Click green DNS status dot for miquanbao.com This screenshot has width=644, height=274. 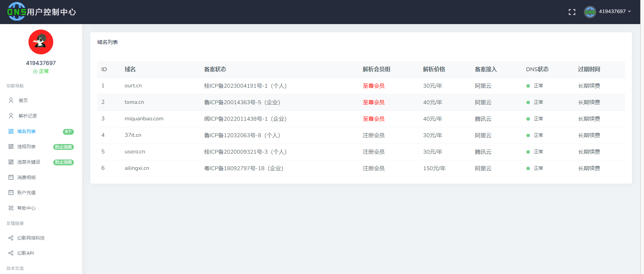point(528,119)
